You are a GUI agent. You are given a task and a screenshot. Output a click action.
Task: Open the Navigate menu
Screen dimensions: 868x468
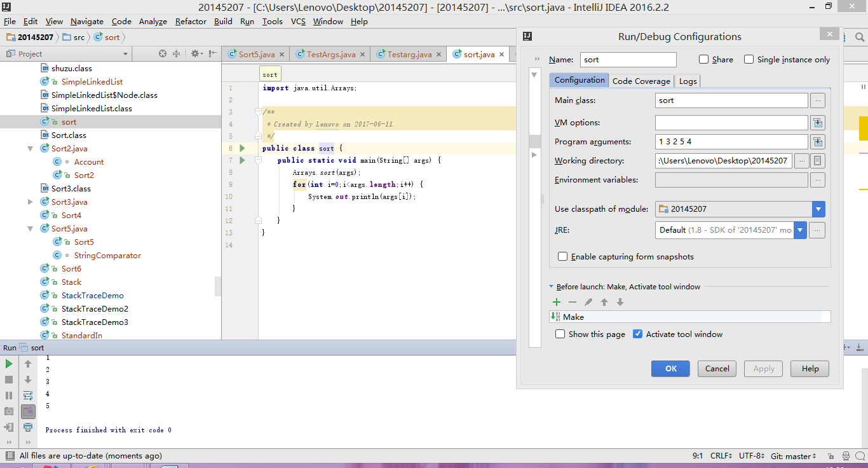click(x=87, y=21)
